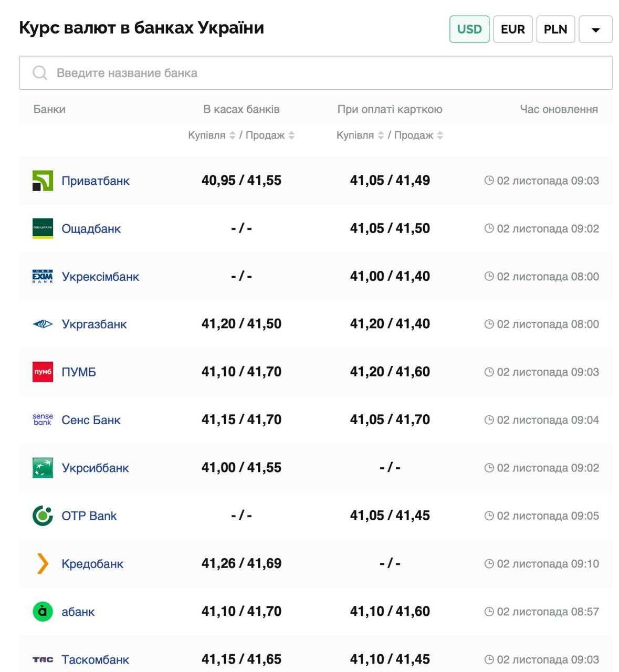Click the абанк green logo icon

pyautogui.click(x=43, y=612)
